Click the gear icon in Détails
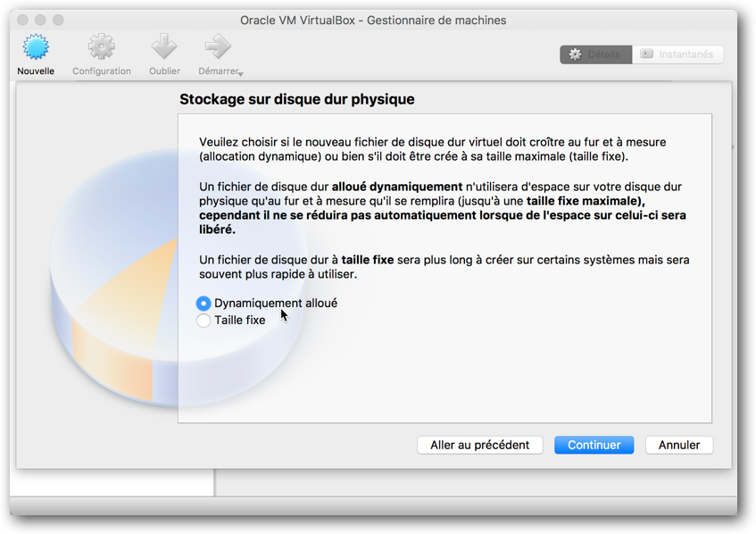This screenshot has height=534, width=756. tap(575, 54)
